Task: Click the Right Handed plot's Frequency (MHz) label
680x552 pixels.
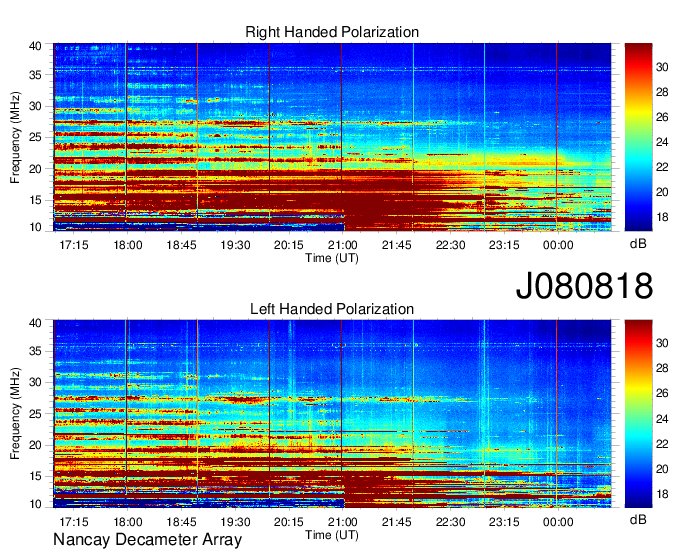Action: (x=15, y=137)
